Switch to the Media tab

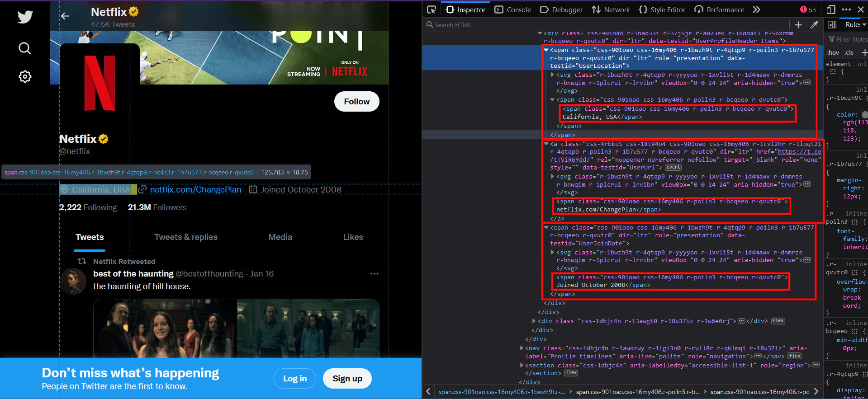280,237
